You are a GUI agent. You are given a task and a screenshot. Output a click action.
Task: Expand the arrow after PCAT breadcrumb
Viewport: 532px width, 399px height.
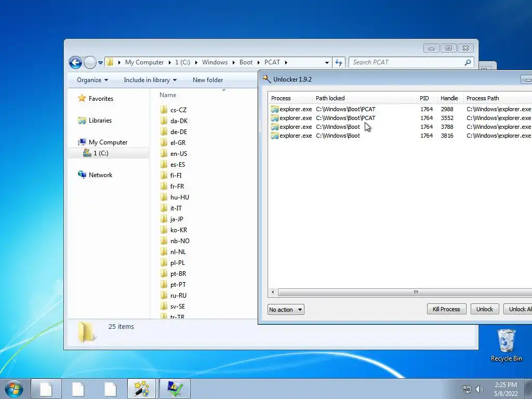(x=286, y=63)
